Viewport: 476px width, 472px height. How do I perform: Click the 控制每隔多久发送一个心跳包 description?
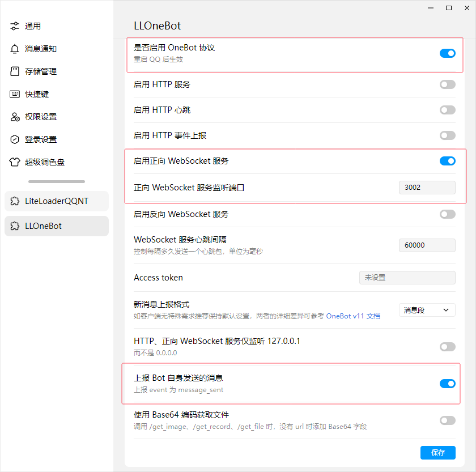198,252
